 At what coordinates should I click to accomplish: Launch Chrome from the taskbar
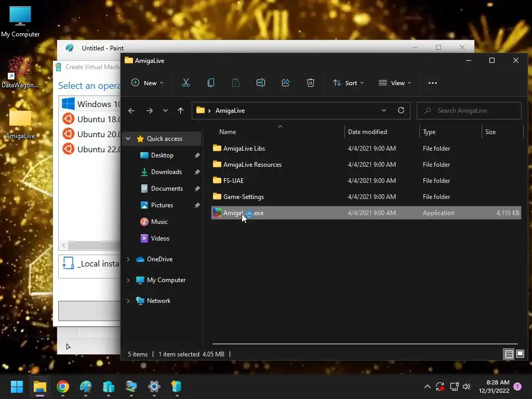[63, 387]
